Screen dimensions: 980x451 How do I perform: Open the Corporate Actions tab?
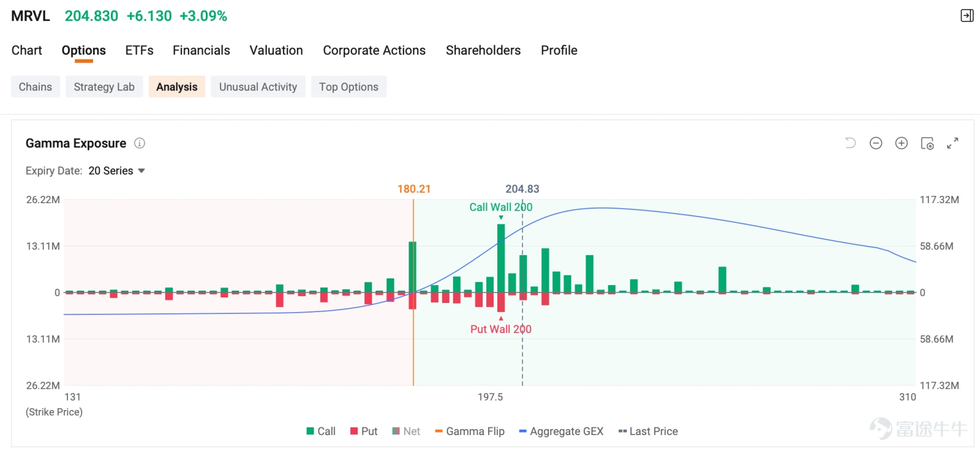tap(374, 50)
